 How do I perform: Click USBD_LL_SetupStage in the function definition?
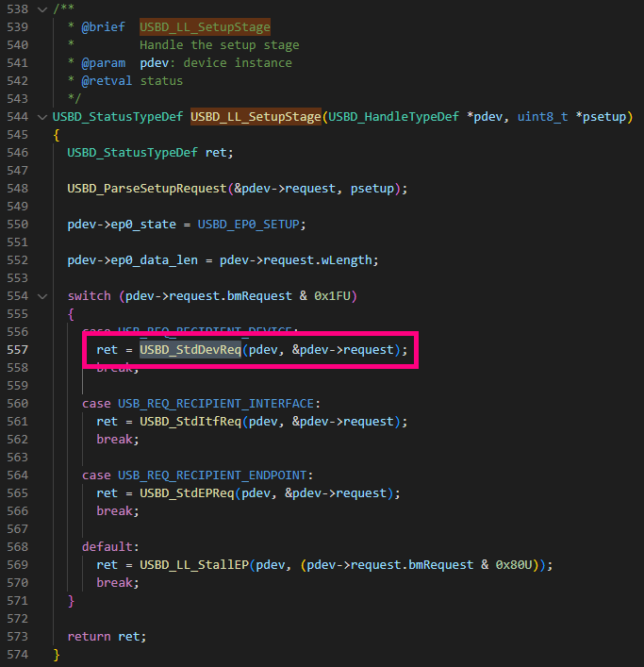coord(256,117)
